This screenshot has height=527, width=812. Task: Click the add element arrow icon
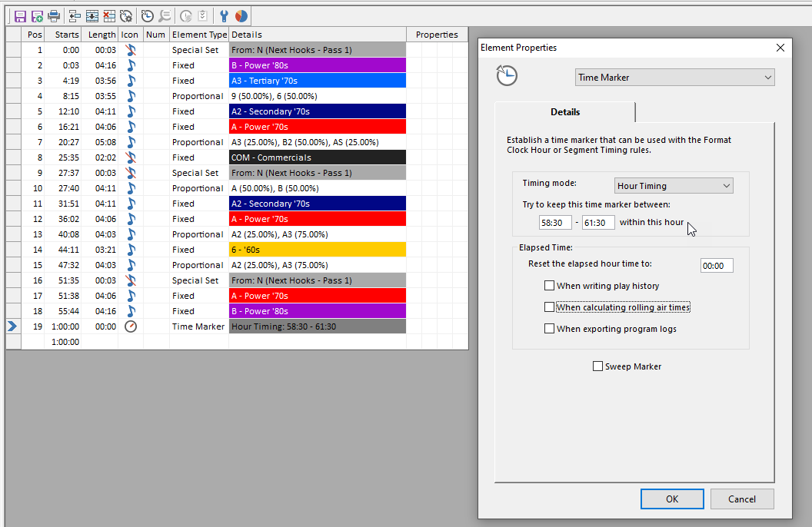[x=75, y=17]
